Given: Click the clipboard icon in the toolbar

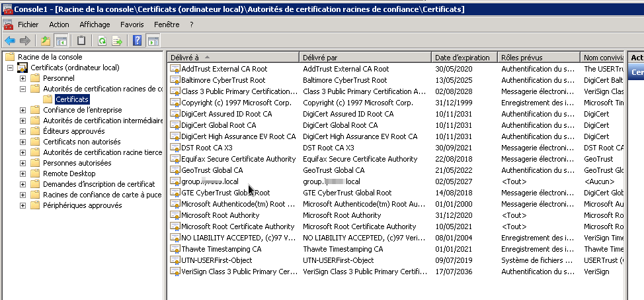Looking at the screenshot, I should pos(81,40).
